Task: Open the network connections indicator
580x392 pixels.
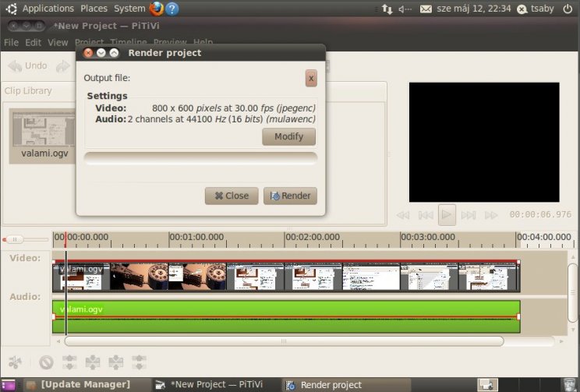Action: coord(387,9)
